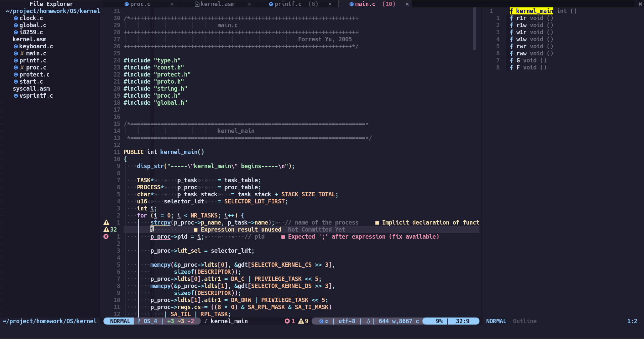This screenshot has height=341, width=644.
Task: Click the C file icon beside vsprintf.c
Action: tap(16, 96)
